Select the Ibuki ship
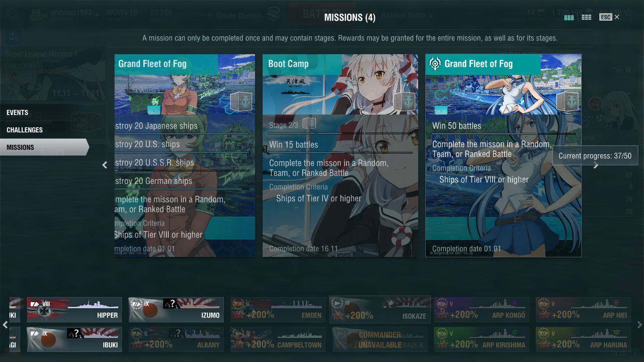The width and height of the screenshot is (644, 362). (x=74, y=339)
